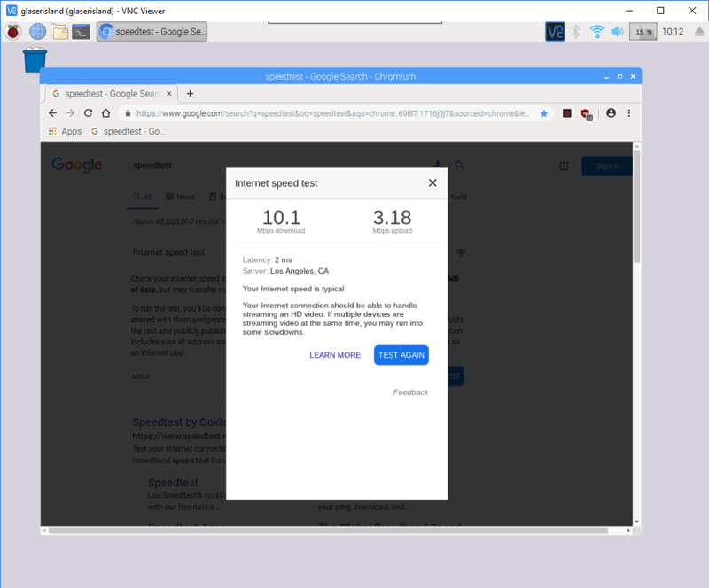
Task: Click the TEST AGAIN button
Action: (x=401, y=354)
